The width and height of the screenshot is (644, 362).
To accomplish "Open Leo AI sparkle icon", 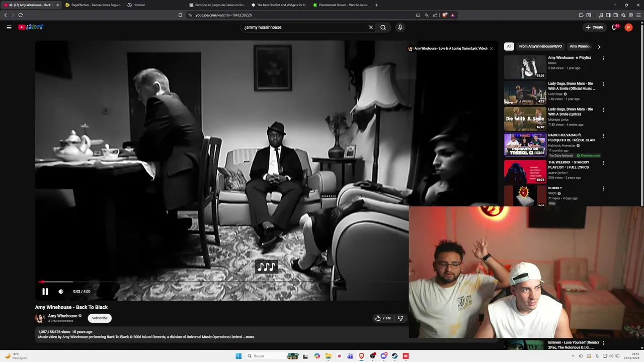I will (623, 15).
